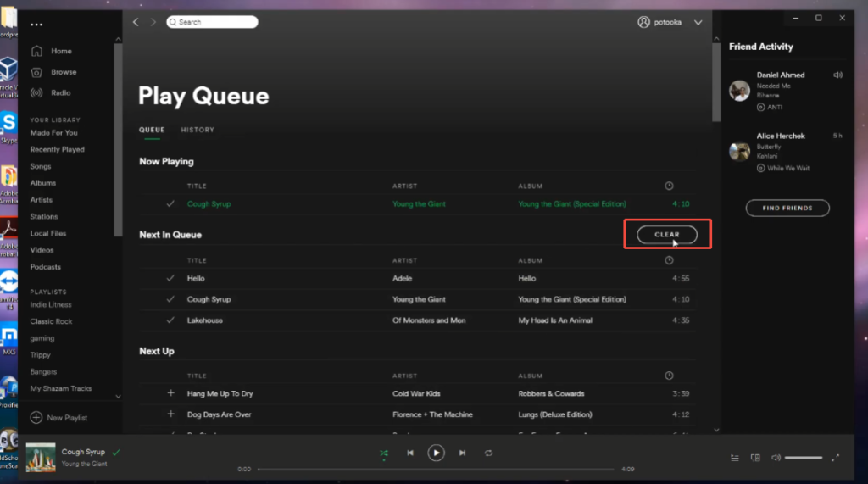Click the main view scroll down arrow

point(716,430)
